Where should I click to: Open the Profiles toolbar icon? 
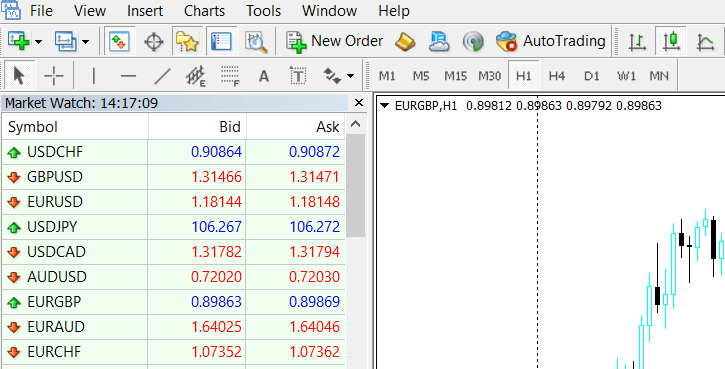click(66, 41)
